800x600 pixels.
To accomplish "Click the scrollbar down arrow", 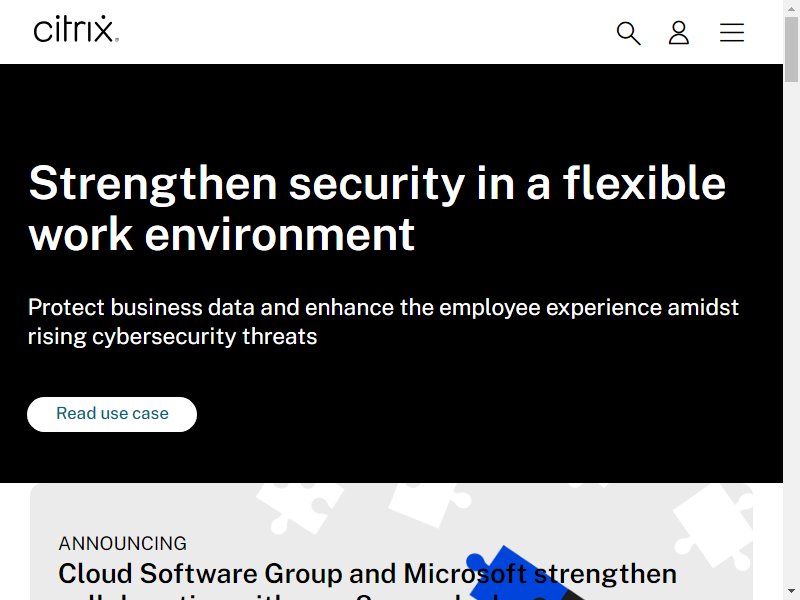I will click(x=792, y=593).
